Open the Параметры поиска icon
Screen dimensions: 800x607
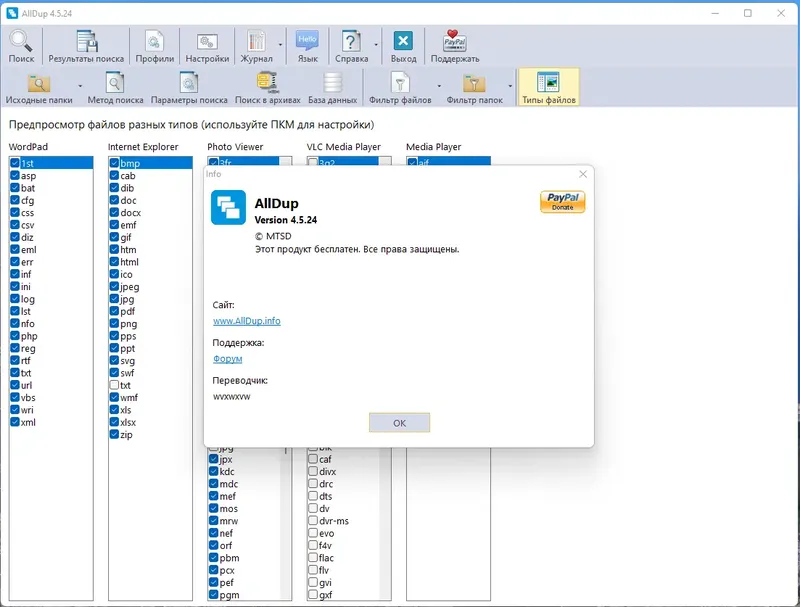click(x=189, y=82)
